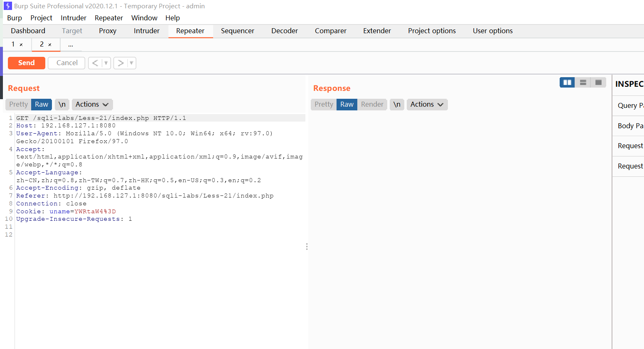Open the Project menu
Screen dimensions: 644x349
click(x=41, y=18)
